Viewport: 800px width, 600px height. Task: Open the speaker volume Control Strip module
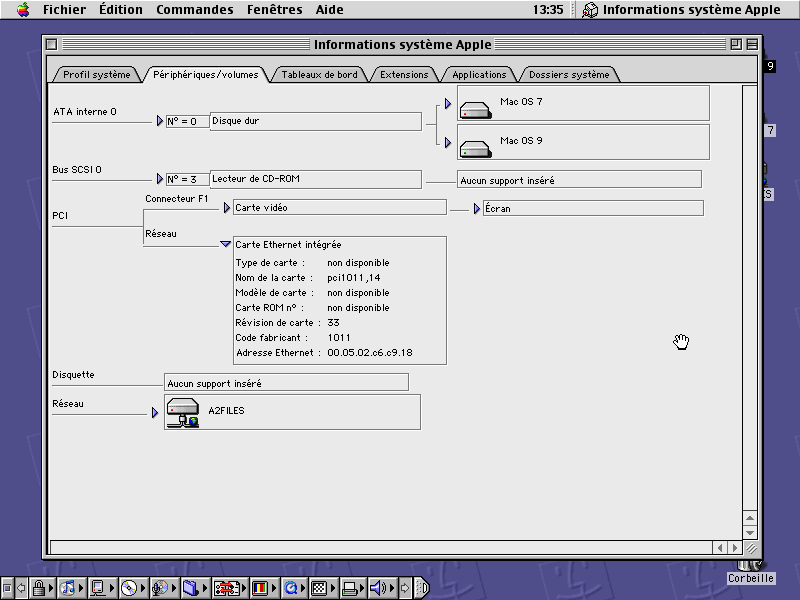[383, 588]
